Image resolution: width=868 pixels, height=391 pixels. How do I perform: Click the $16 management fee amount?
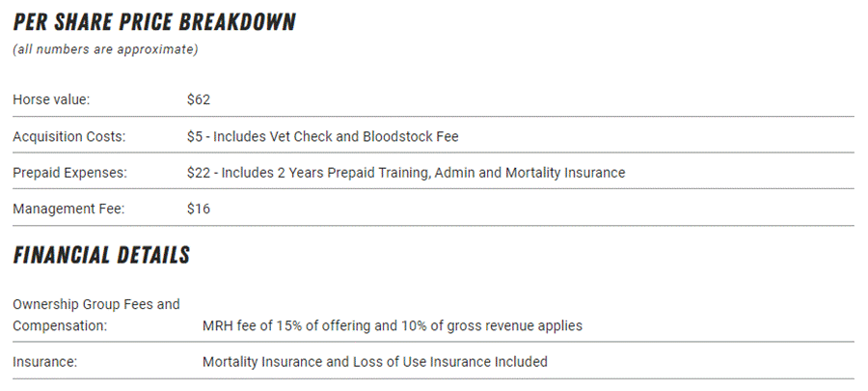(x=199, y=209)
